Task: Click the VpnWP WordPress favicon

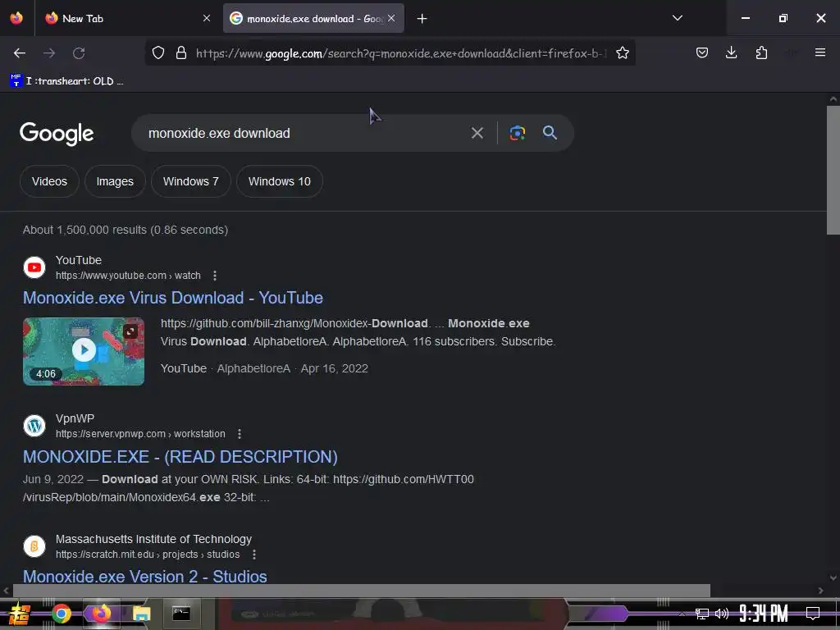Action: (x=34, y=426)
